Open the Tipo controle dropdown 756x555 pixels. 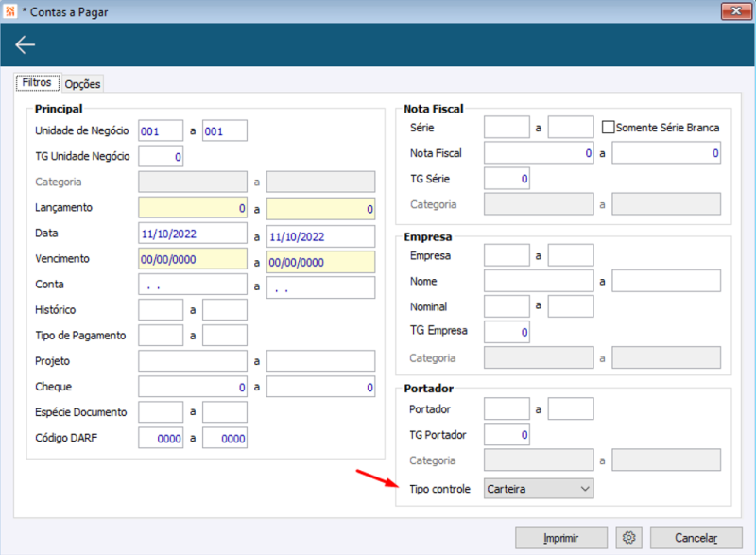pos(539,489)
